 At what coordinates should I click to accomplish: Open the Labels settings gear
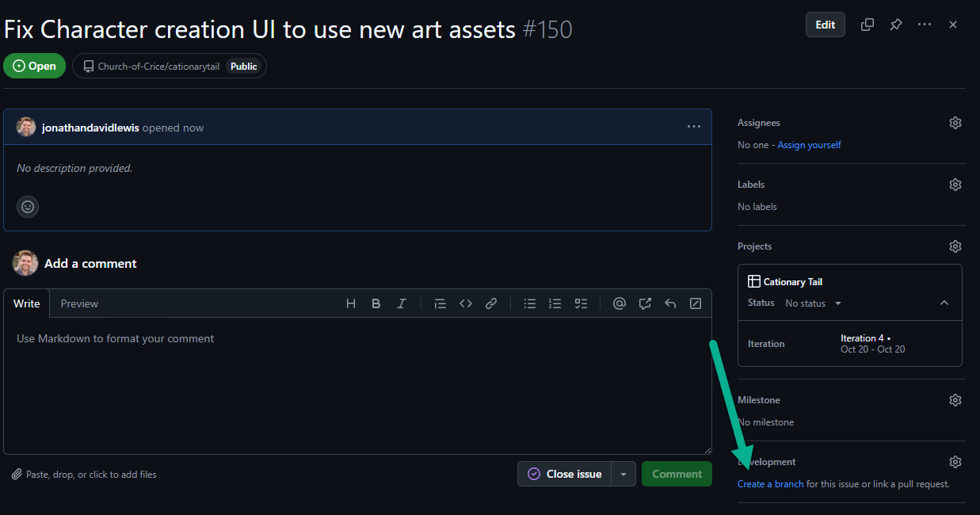[955, 185]
